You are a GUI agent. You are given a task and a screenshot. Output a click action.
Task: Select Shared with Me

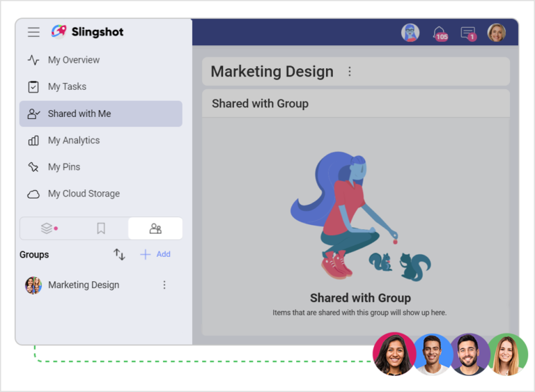click(x=100, y=113)
